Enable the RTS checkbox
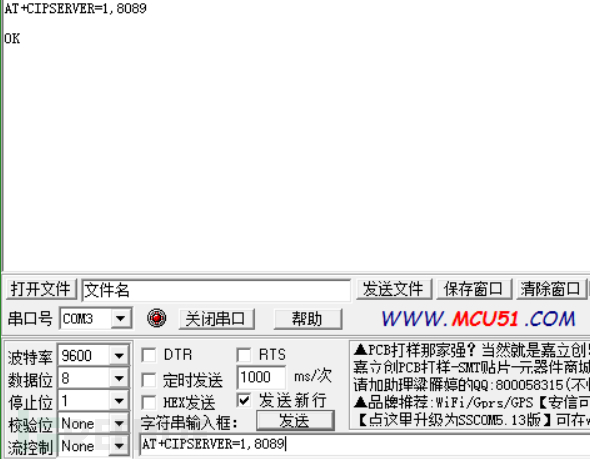Image resolution: width=590 pixels, height=459 pixels. (243, 355)
